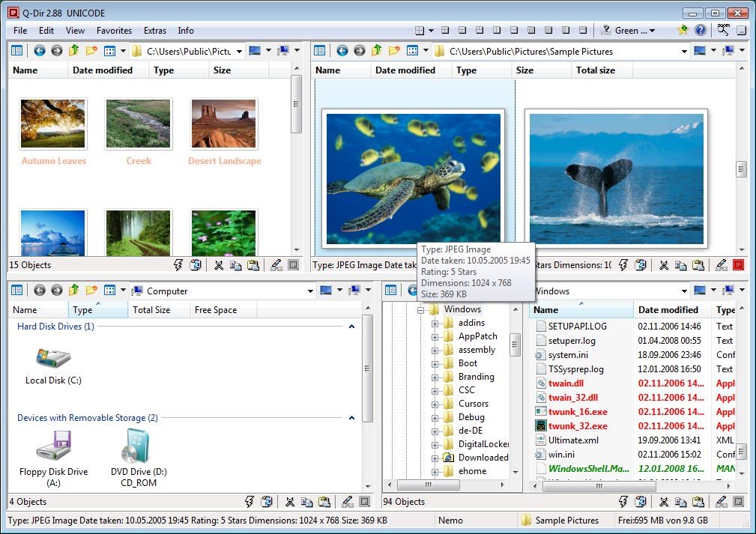756x534 pixels.
Task: Select the Creek picture thumbnail
Action: [x=139, y=124]
